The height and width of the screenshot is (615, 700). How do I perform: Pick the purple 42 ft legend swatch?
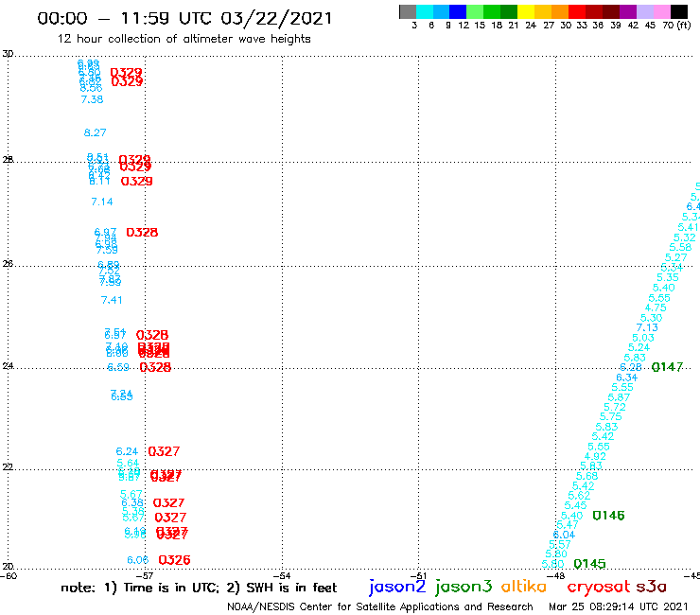click(628, 11)
